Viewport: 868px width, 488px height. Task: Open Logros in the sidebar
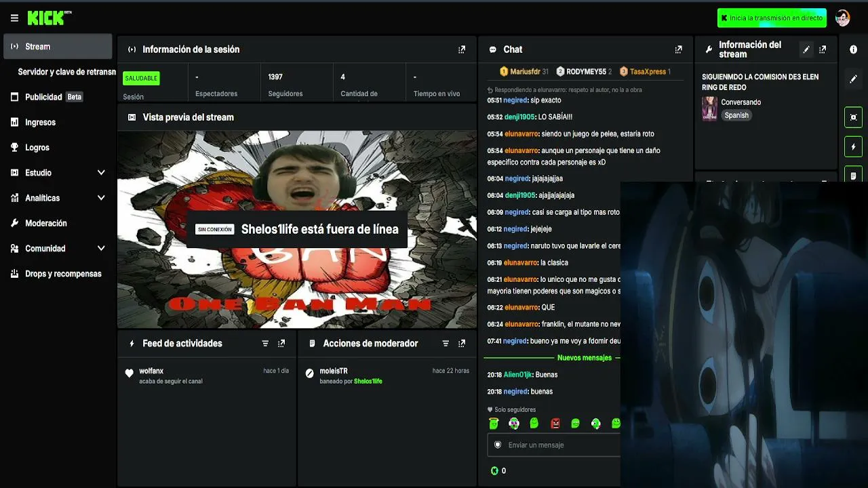pyautogui.click(x=37, y=148)
